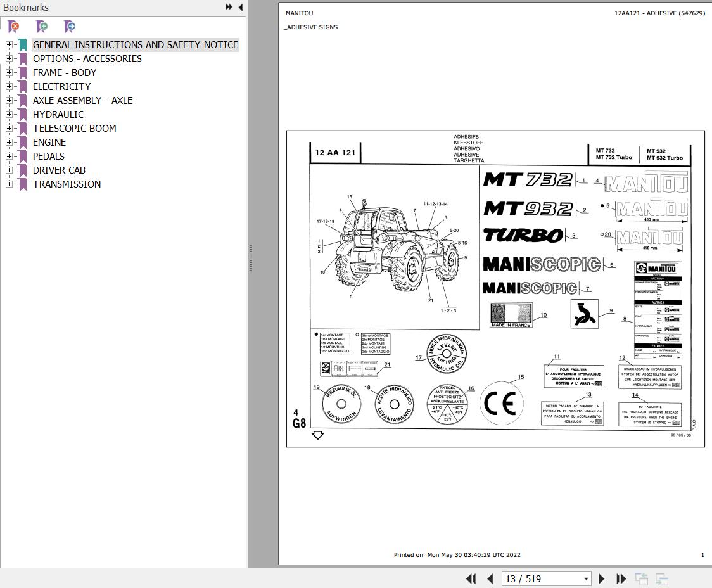Click the bookmark icon beside TELESCOPIC BOOM
This screenshot has width=712, height=588.
[23, 128]
